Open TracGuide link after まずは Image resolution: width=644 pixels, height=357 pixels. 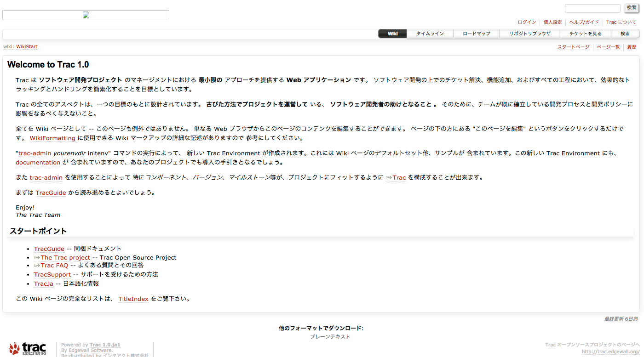(x=51, y=193)
